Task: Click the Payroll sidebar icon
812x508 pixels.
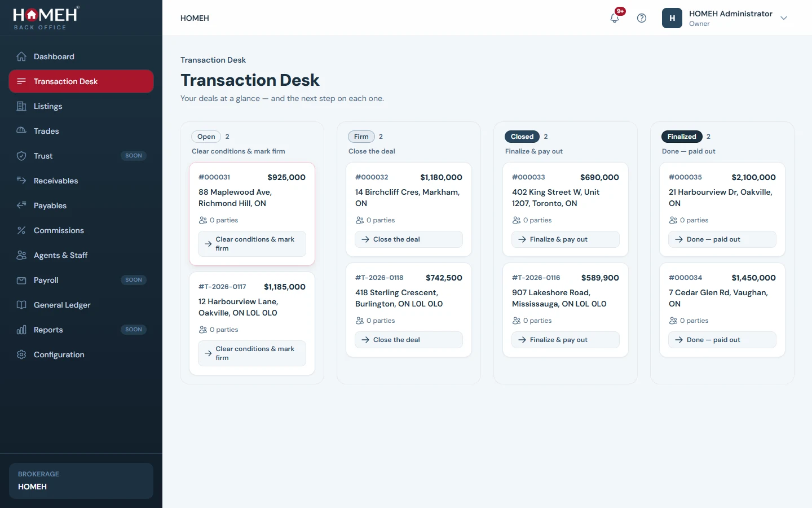Action: (x=21, y=280)
